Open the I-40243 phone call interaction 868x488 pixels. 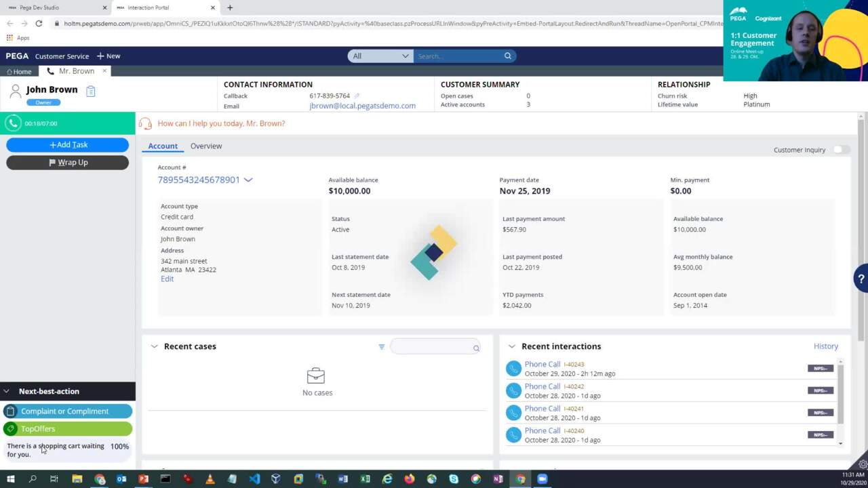tap(542, 364)
